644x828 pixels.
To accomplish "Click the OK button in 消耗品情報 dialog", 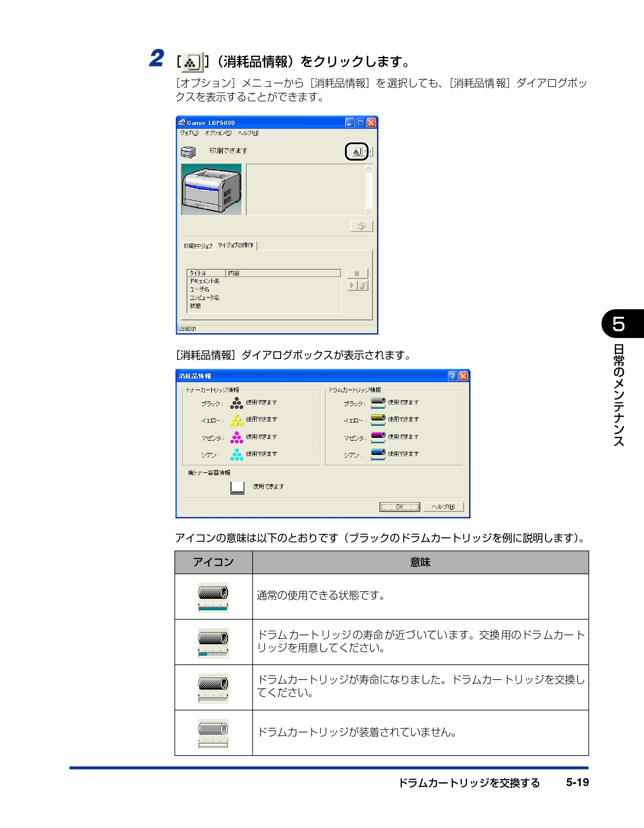I will (x=400, y=507).
